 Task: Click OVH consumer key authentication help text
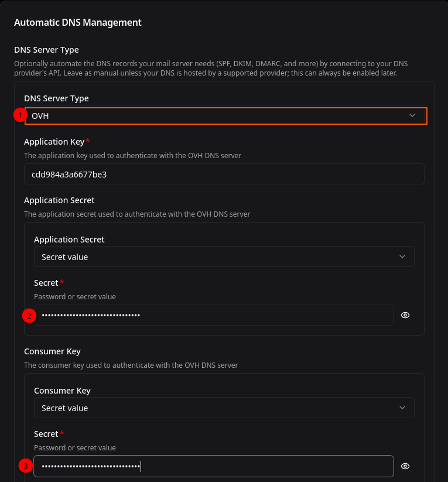[x=131, y=365]
